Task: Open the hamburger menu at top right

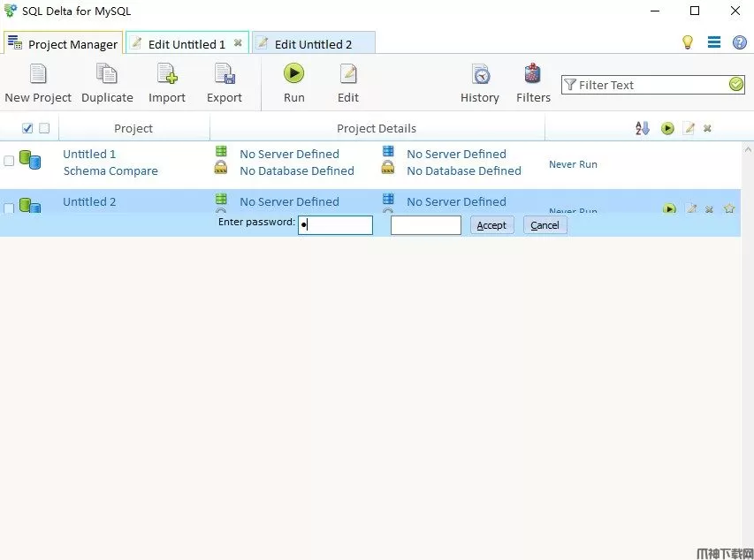Action: (x=714, y=42)
